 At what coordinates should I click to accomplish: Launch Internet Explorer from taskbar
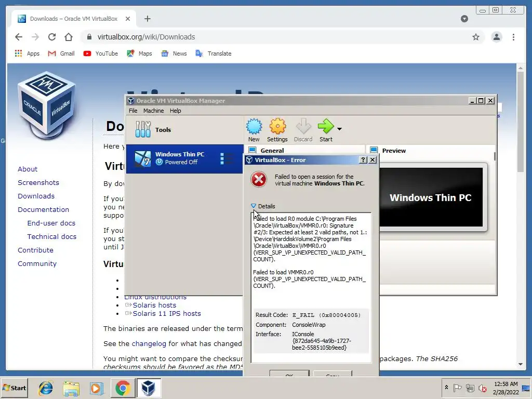46,388
